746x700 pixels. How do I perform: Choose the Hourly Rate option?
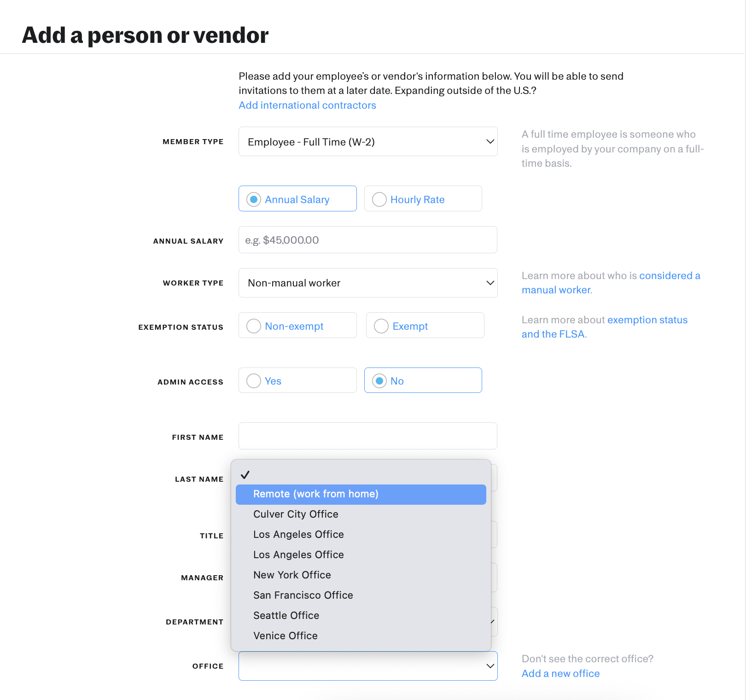coord(379,199)
